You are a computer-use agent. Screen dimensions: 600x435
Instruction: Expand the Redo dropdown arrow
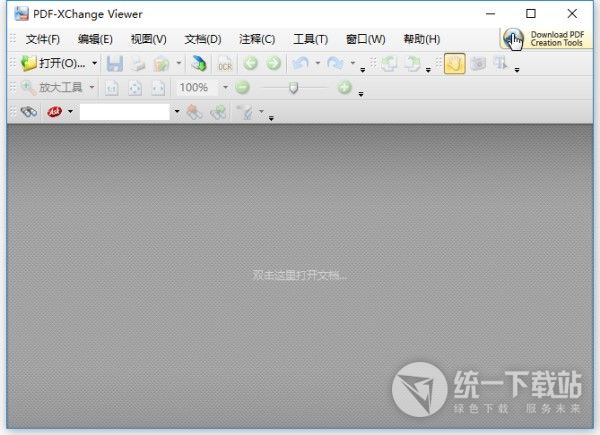pyautogui.click(x=353, y=62)
